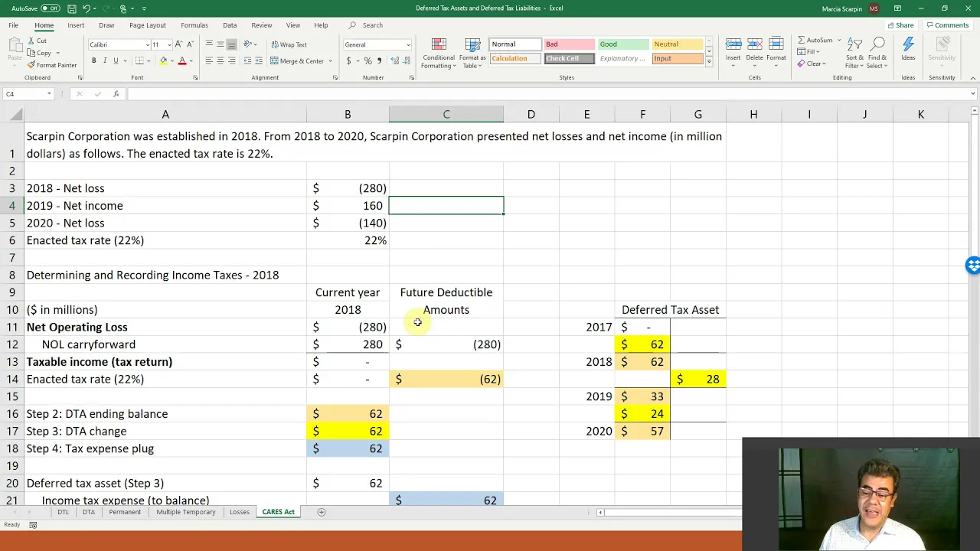The width and height of the screenshot is (980, 551).
Task: Apply the yellow Fill Color bucket
Action: (x=163, y=60)
